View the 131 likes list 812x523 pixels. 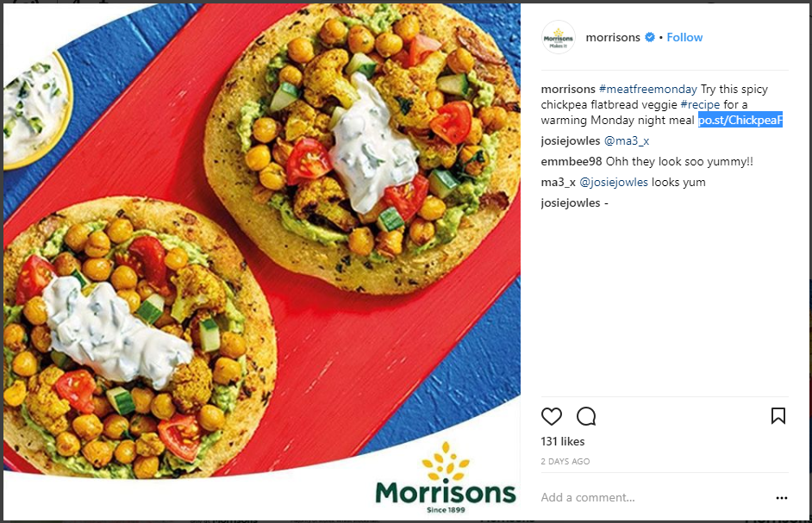tap(562, 441)
